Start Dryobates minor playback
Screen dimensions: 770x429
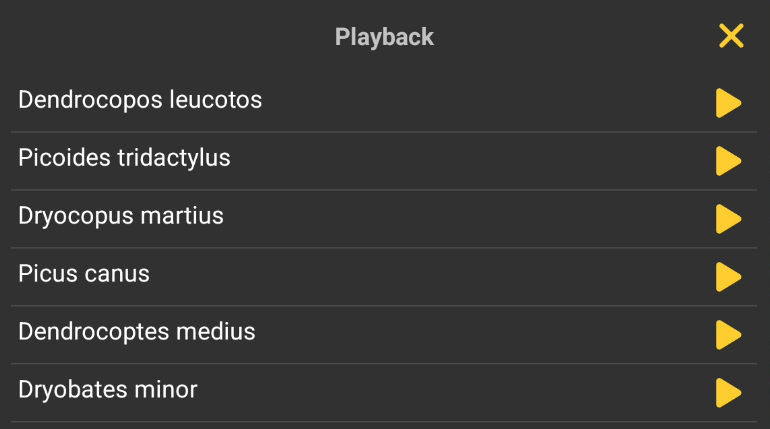pyautogui.click(x=728, y=393)
